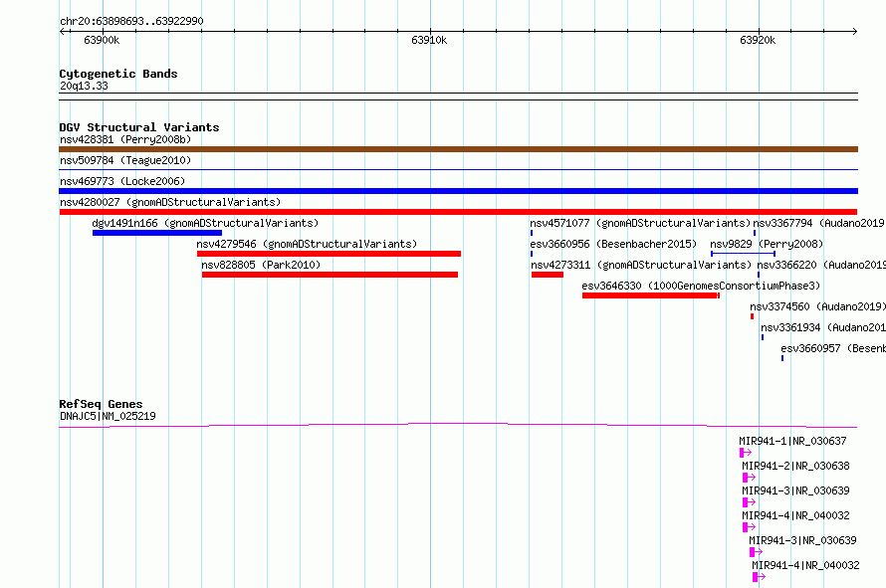The image size is (886, 588).
Task: Select the MIR941-4 NR_040032 gene label, lowest row
Action: pyautogui.click(x=805, y=565)
